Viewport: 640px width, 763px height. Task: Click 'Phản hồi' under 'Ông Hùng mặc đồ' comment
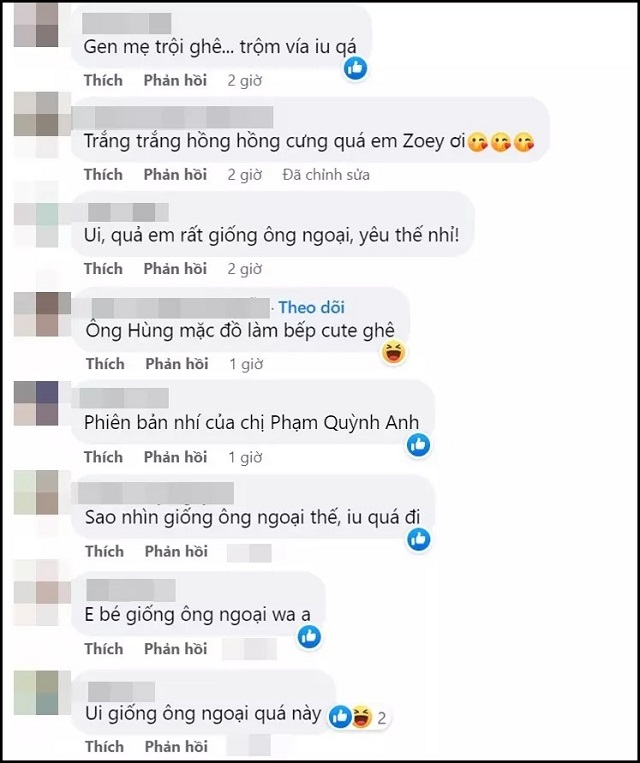177,364
